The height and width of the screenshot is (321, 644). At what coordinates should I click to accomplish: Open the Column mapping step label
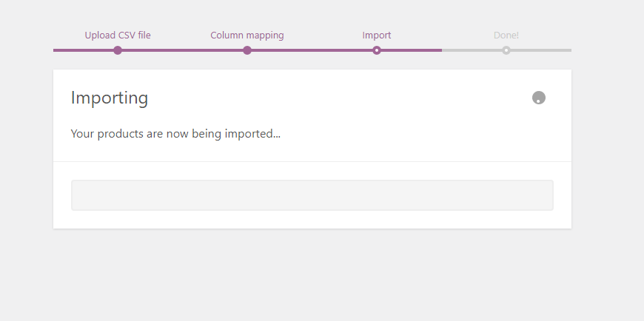[246, 36]
